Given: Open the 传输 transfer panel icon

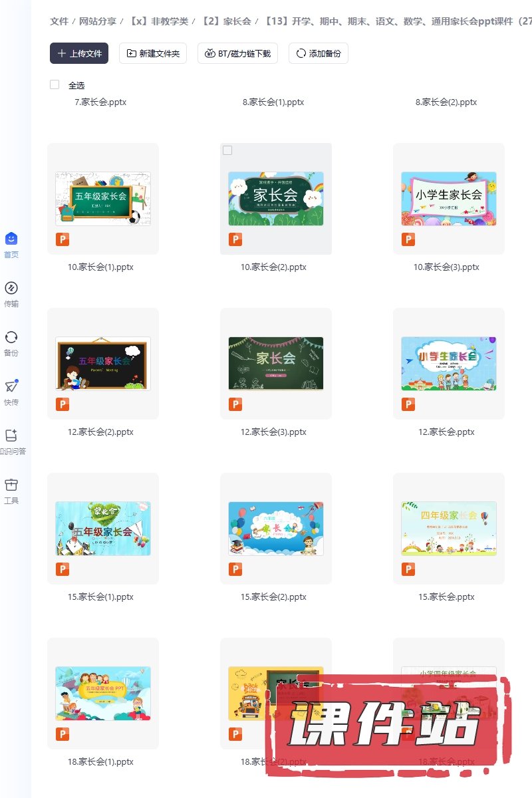Looking at the screenshot, I should tap(11, 289).
